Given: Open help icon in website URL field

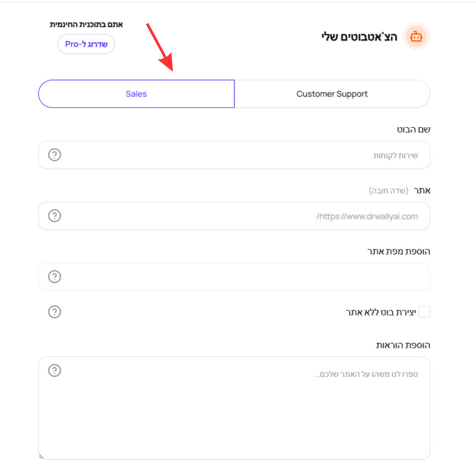Looking at the screenshot, I should [x=55, y=216].
